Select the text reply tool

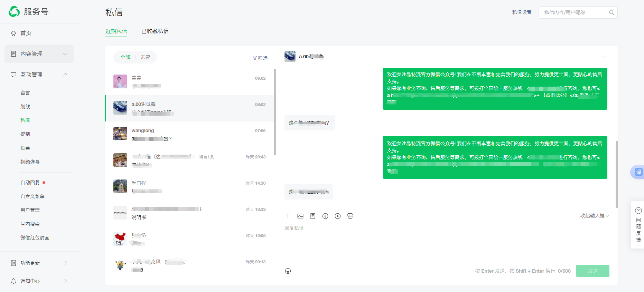point(288,216)
